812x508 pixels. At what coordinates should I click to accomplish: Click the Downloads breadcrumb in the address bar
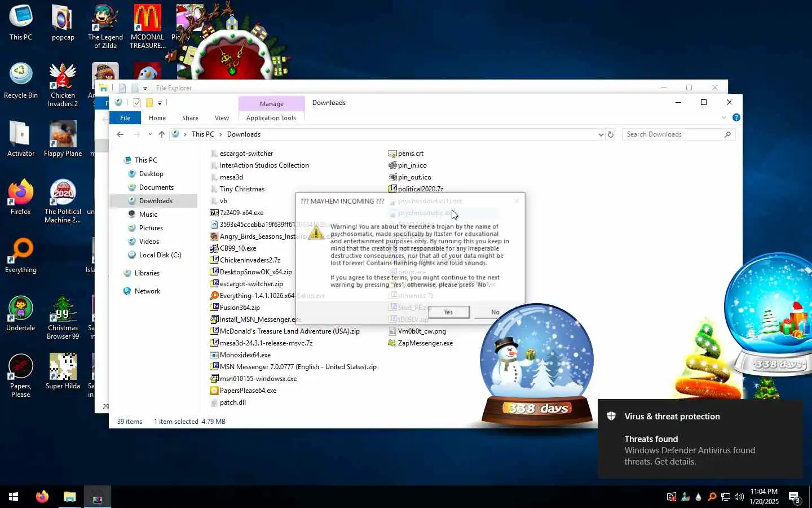point(244,134)
